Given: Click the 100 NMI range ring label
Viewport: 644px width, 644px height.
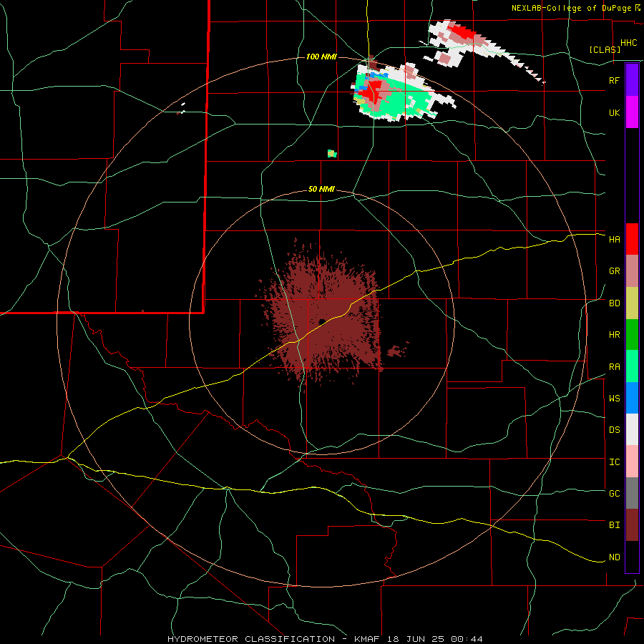Looking at the screenshot, I should click(x=321, y=57).
